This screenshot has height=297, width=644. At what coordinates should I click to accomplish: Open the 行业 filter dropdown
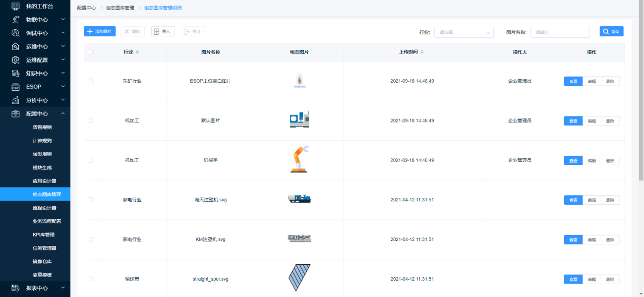coord(464,32)
